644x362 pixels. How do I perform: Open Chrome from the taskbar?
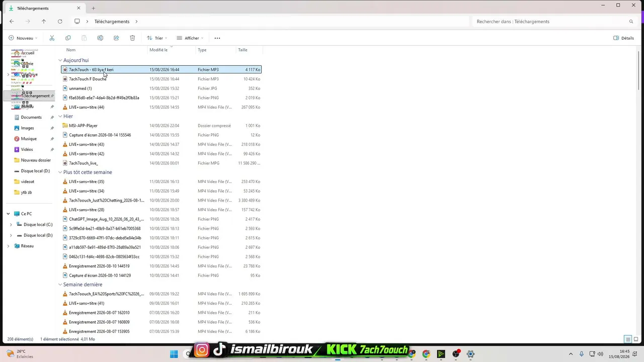pyautogui.click(x=426, y=354)
